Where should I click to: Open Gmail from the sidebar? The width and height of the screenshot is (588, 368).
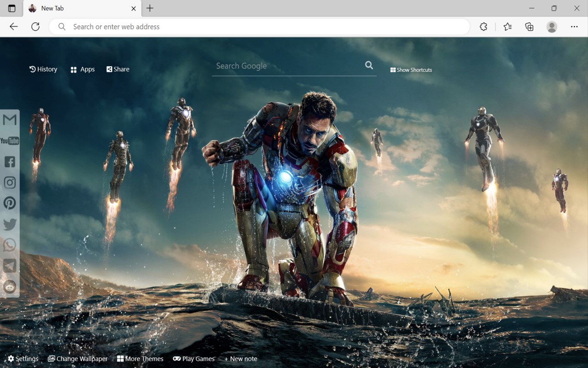10,120
